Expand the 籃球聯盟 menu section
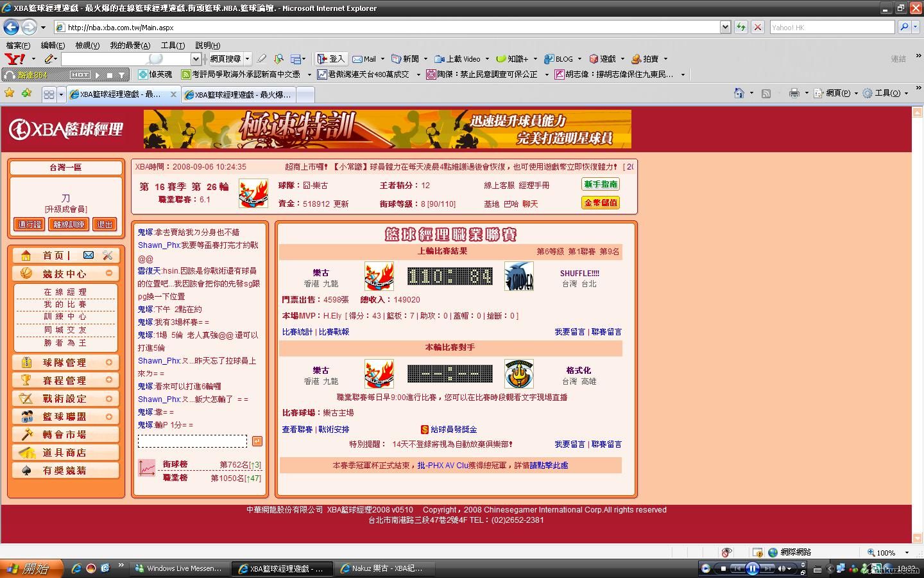 (x=109, y=416)
